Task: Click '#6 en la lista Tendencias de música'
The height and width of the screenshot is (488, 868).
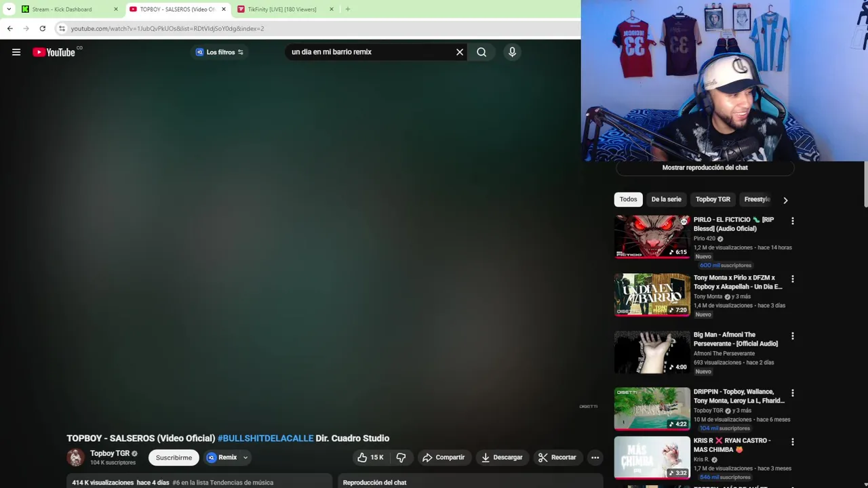Action: pos(223,483)
